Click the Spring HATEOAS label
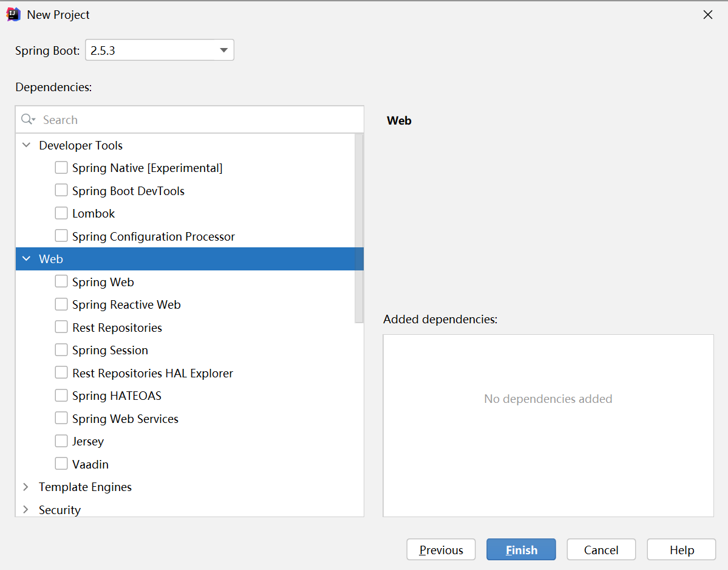 pos(117,396)
